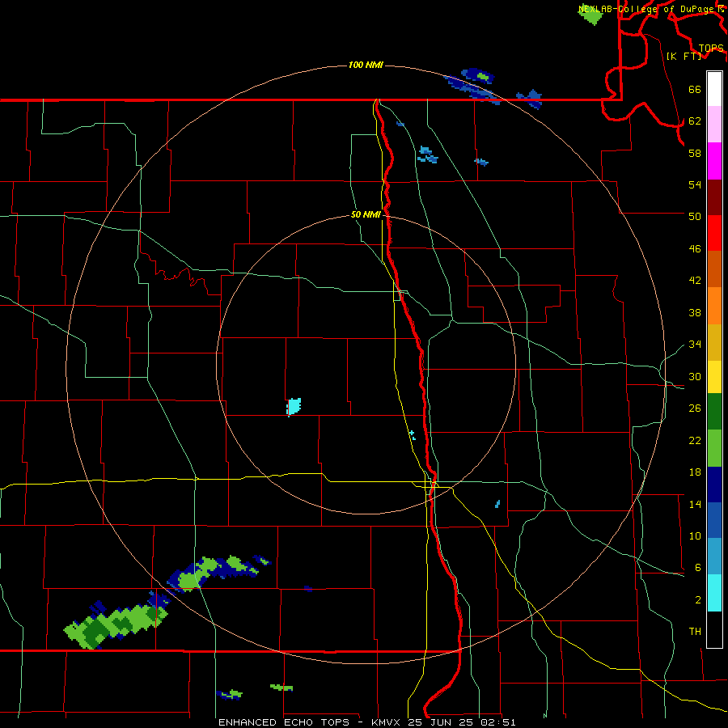This screenshot has height=728, width=728.
Task: Click the white swatch in the tops legend
Action: tap(714, 89)
